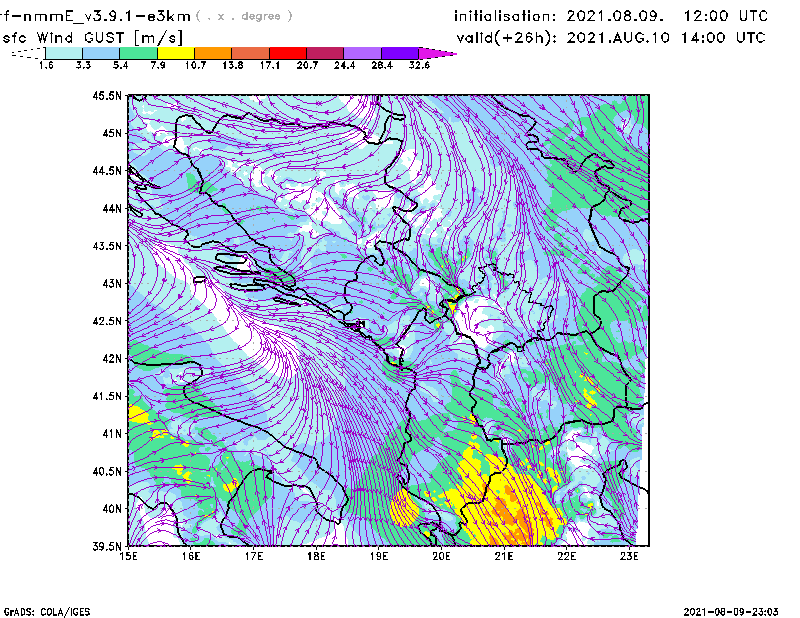Click the 20E longitude label
800x618 pixels.
pos(441,556)
